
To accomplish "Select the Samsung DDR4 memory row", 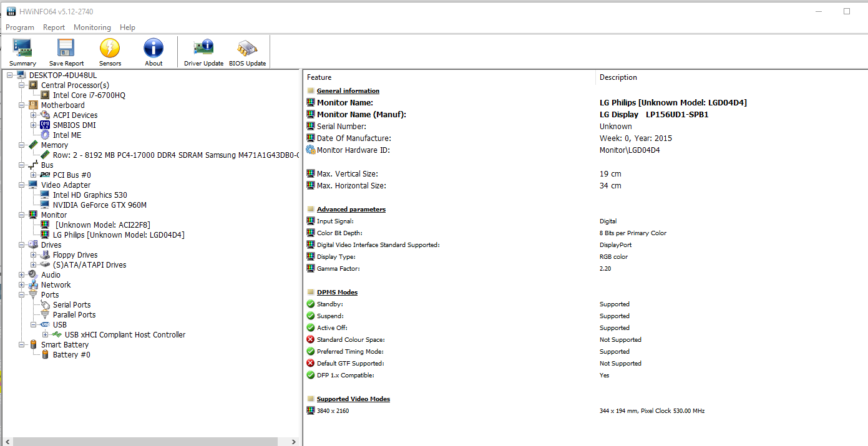I will point(176,155).
